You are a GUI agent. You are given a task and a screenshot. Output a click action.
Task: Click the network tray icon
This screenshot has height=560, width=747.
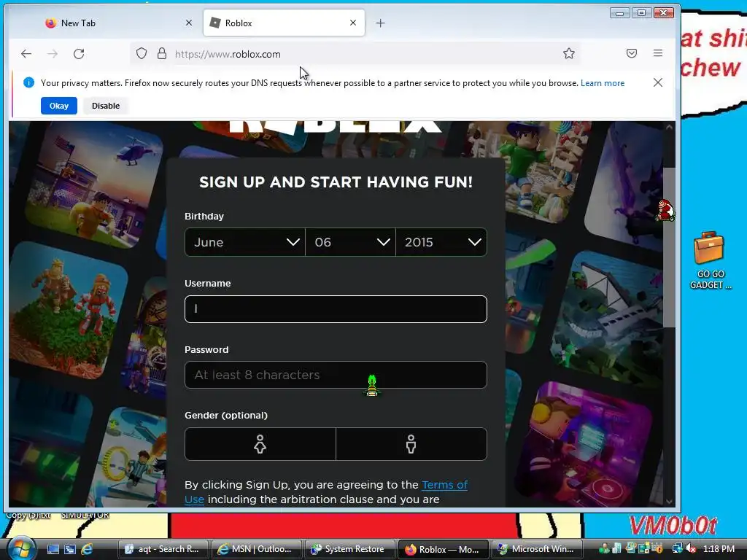coord(677,548)
